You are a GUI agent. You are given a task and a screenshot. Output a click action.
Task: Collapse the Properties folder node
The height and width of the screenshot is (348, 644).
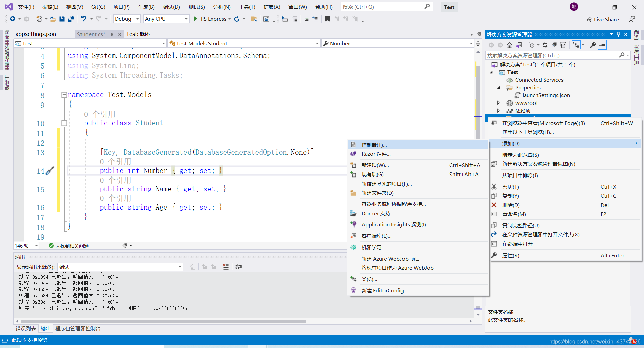coord(499,88)
